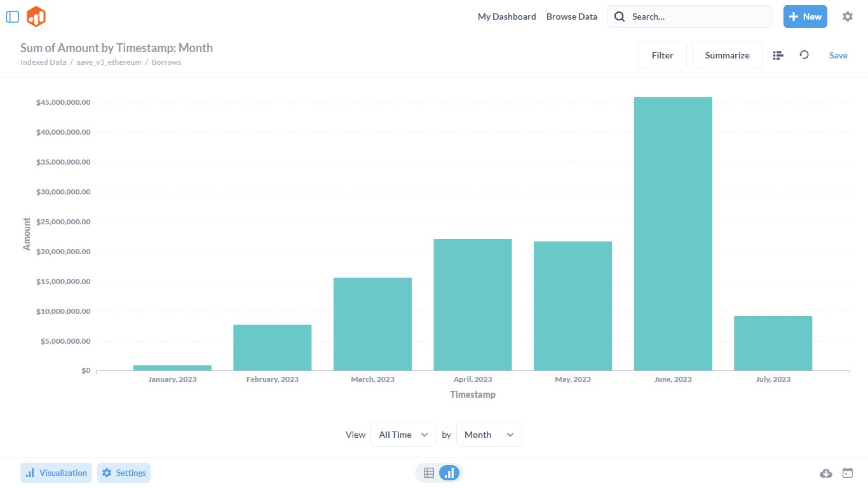Click the June, 2023 teal bar

click(672, 234)
